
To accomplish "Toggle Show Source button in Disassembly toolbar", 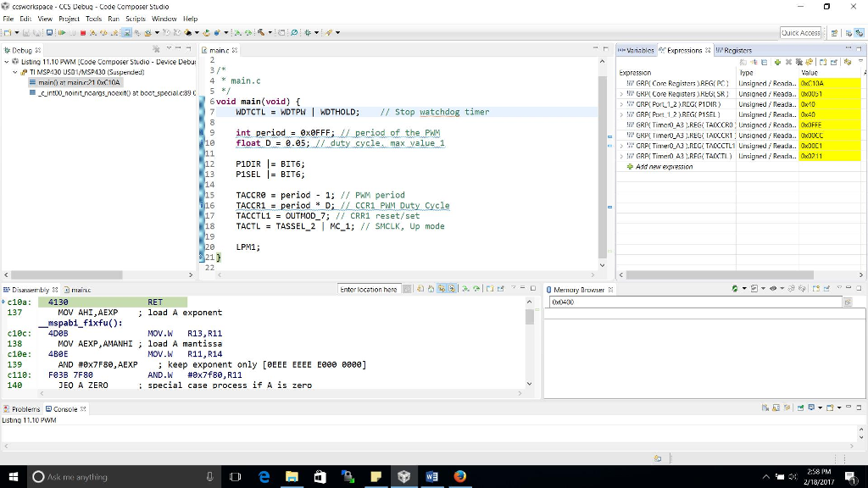I will 452,289.
